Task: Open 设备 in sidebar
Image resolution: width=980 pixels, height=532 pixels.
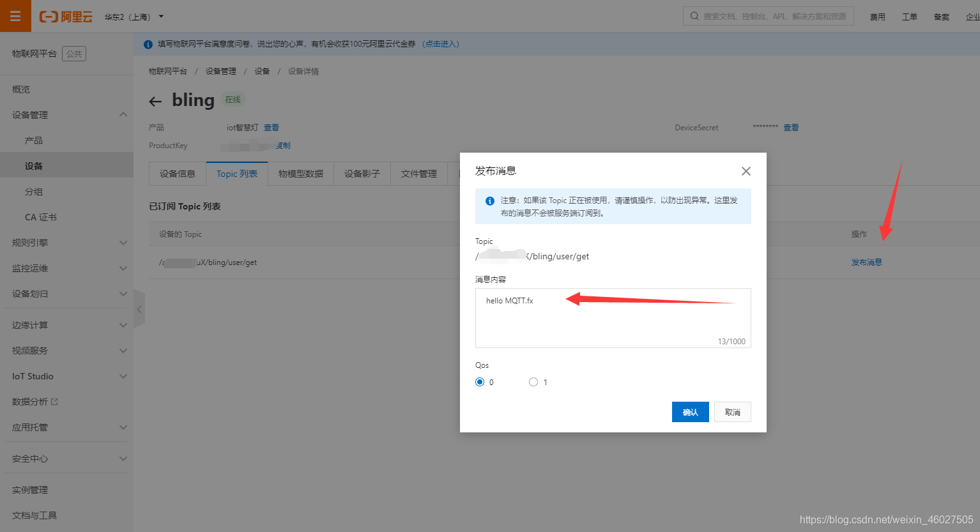Action: pyautogui.click(x=66, y=166)
